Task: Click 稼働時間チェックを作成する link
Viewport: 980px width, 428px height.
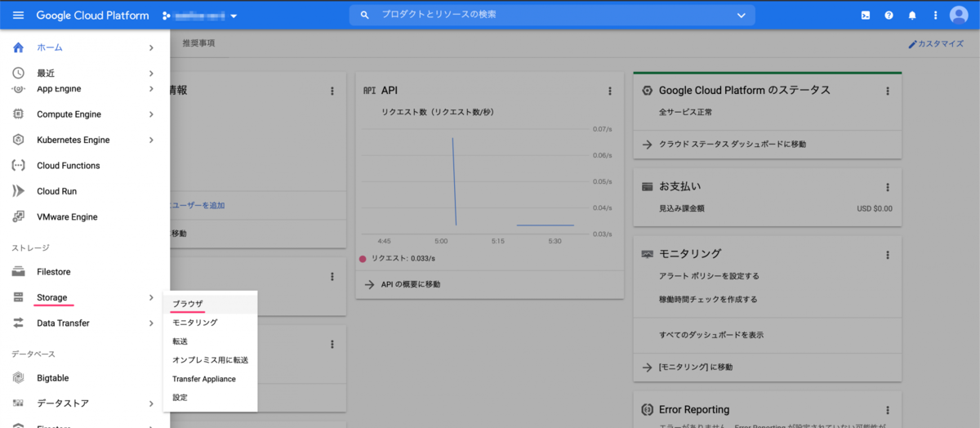Action: tap(708, 300)
